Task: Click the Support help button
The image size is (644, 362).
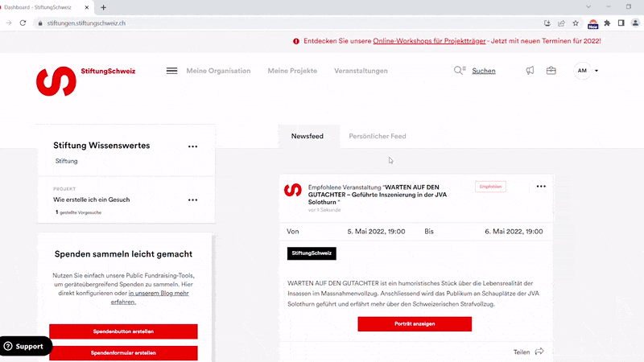Action: pos(25,347)
